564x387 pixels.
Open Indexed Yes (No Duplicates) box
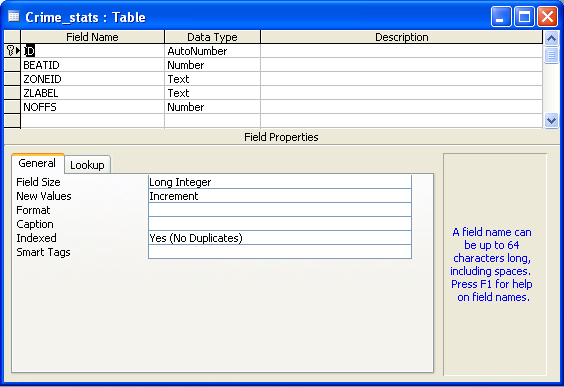(280, 238)
